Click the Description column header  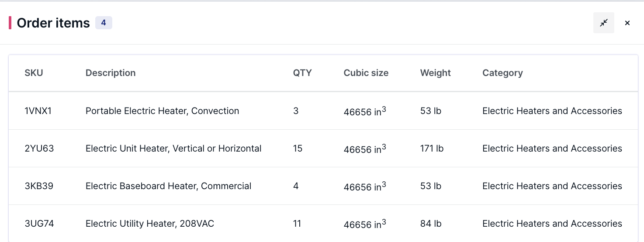(111, 73)
